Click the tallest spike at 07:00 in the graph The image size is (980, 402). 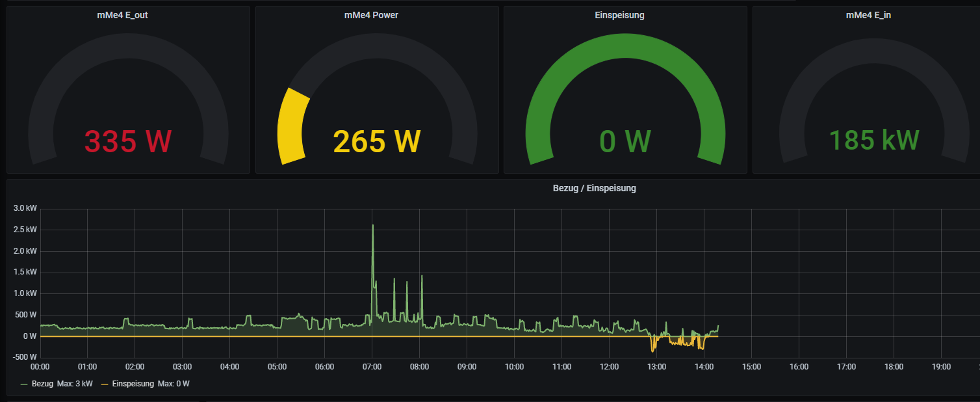click(x=372, y=228)
